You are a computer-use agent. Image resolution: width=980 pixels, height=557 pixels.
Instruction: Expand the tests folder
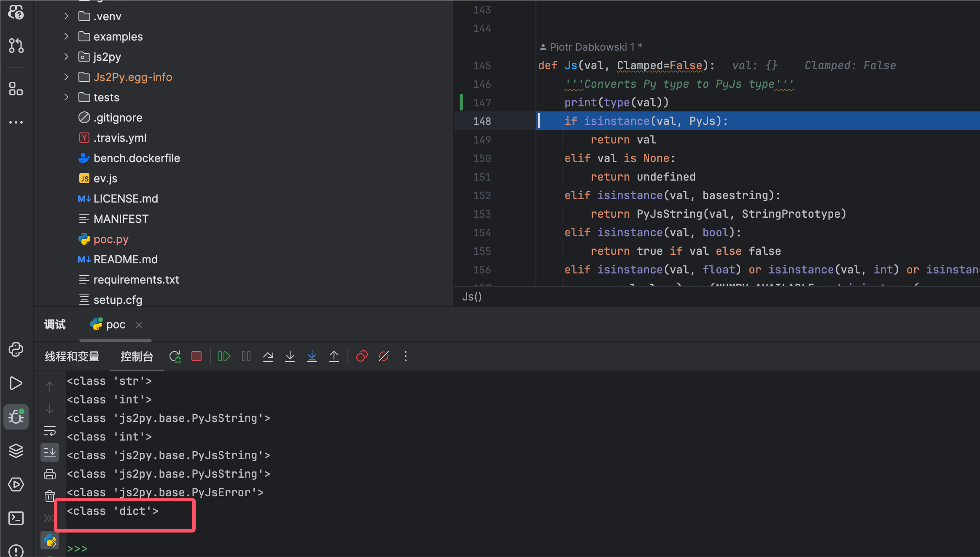coord(66,97)
